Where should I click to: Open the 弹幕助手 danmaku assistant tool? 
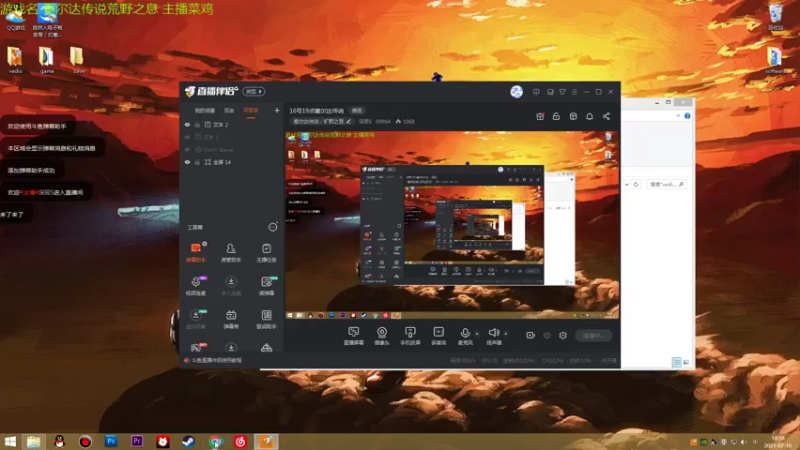(196, 252)
